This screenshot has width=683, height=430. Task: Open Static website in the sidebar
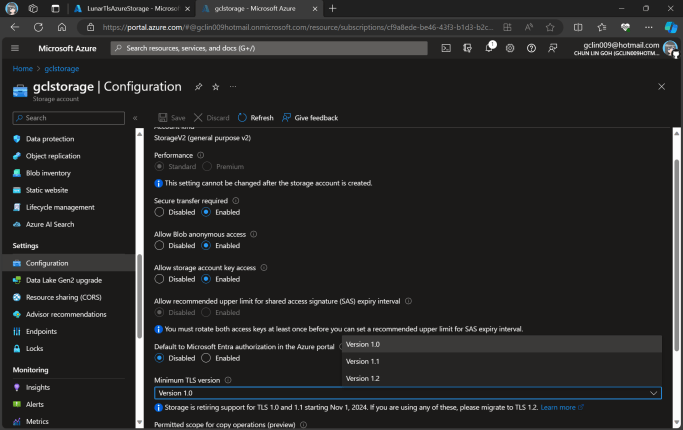tap(46, 190)
